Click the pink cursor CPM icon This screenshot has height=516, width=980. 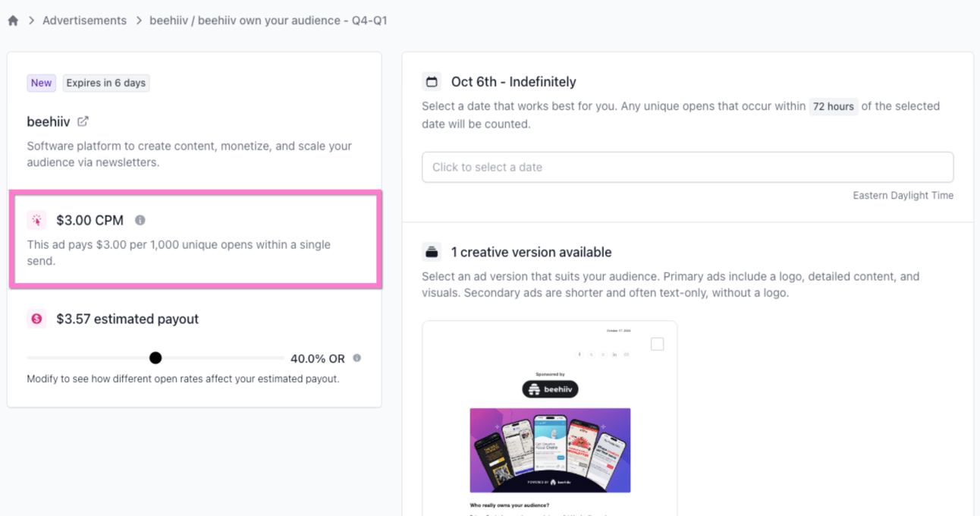coord(37,220)
